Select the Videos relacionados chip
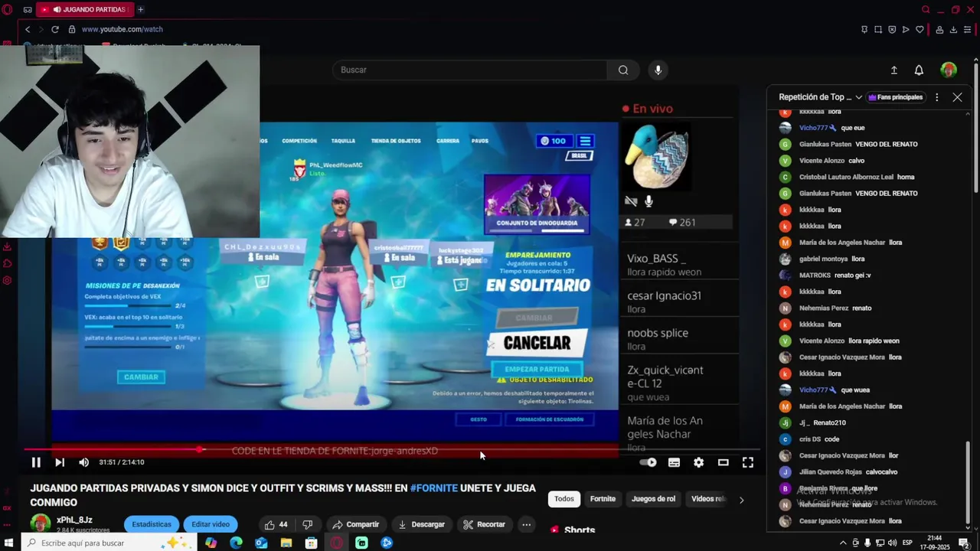 coord(707,499)
